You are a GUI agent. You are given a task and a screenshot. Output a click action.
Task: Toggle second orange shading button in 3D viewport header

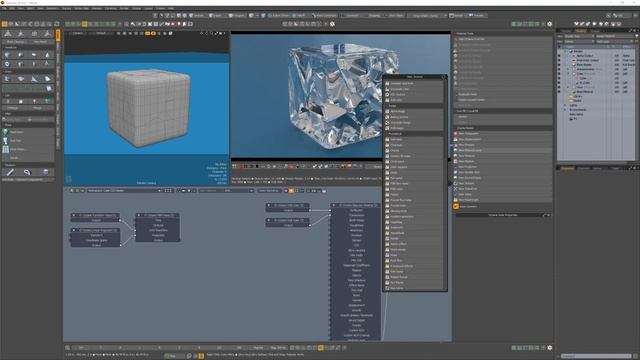[x=153, y=33]
